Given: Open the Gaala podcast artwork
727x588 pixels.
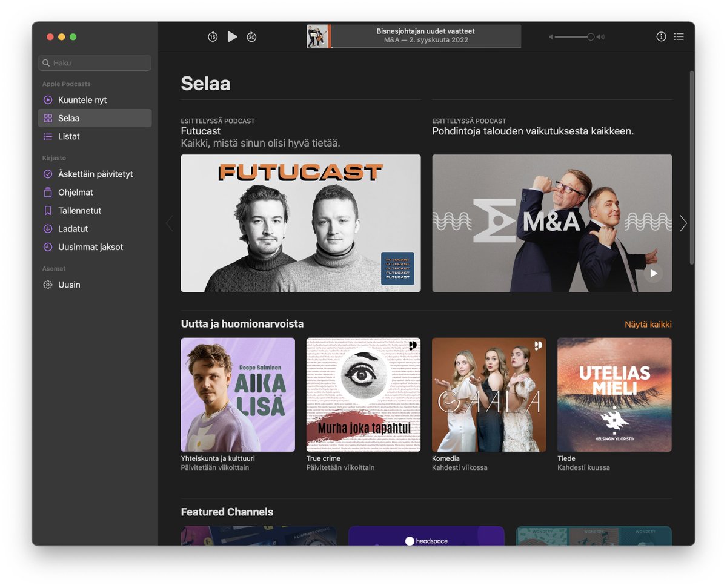Looking at the screenshot, I should click(489, 395).
